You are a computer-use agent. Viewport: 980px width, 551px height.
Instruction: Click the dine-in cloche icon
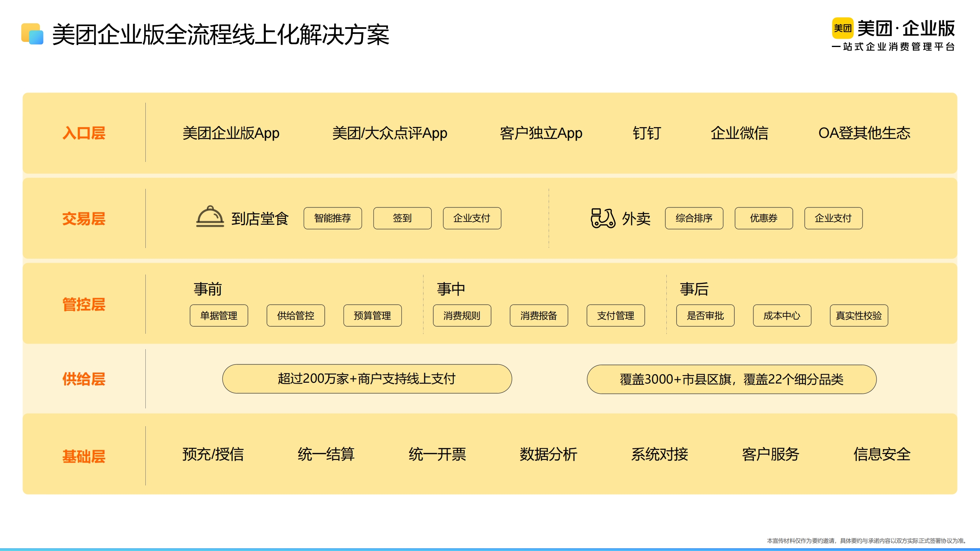pos(210,216)
